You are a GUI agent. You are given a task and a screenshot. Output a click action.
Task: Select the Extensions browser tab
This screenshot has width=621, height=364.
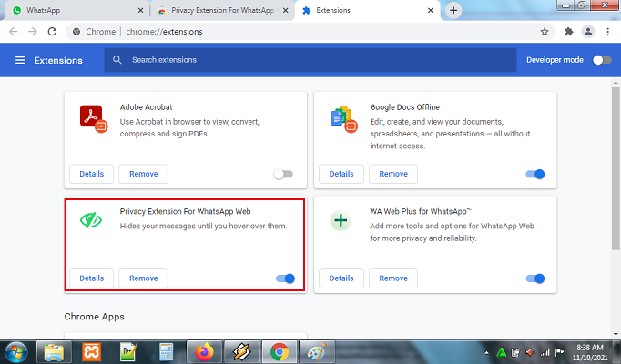(367, 10)
